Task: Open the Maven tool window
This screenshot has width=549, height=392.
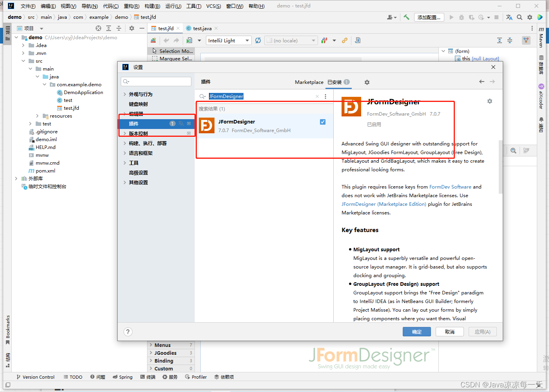Action: coord(541,37)
